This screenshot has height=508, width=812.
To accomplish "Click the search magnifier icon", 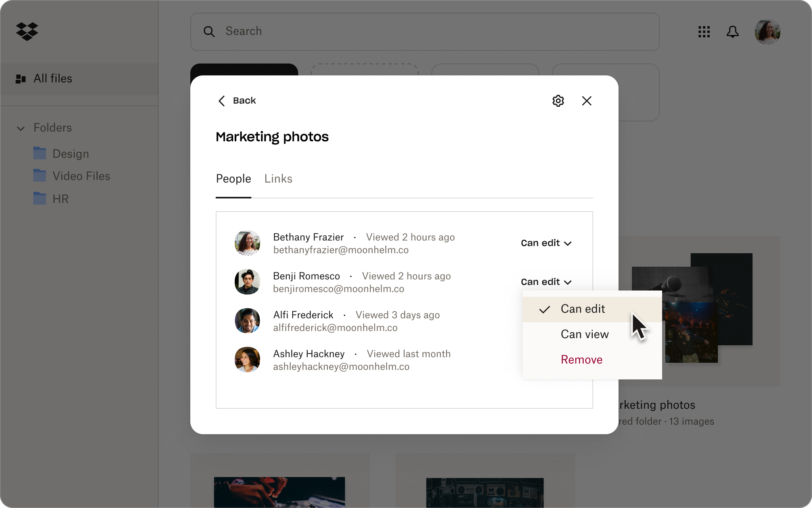I will pos(210,31).
